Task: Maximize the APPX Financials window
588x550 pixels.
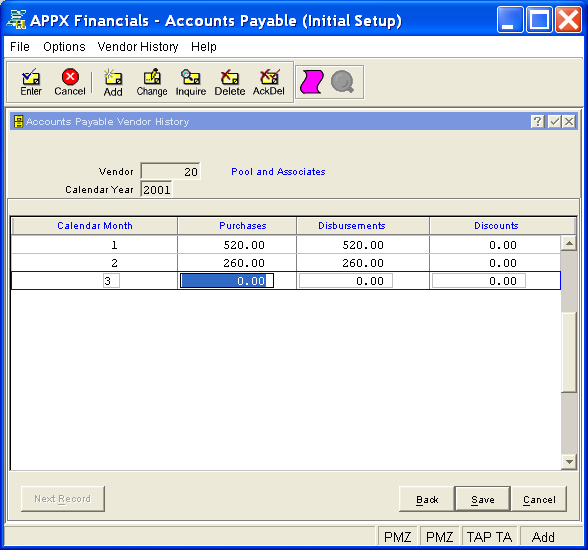Action: (539, 20)
